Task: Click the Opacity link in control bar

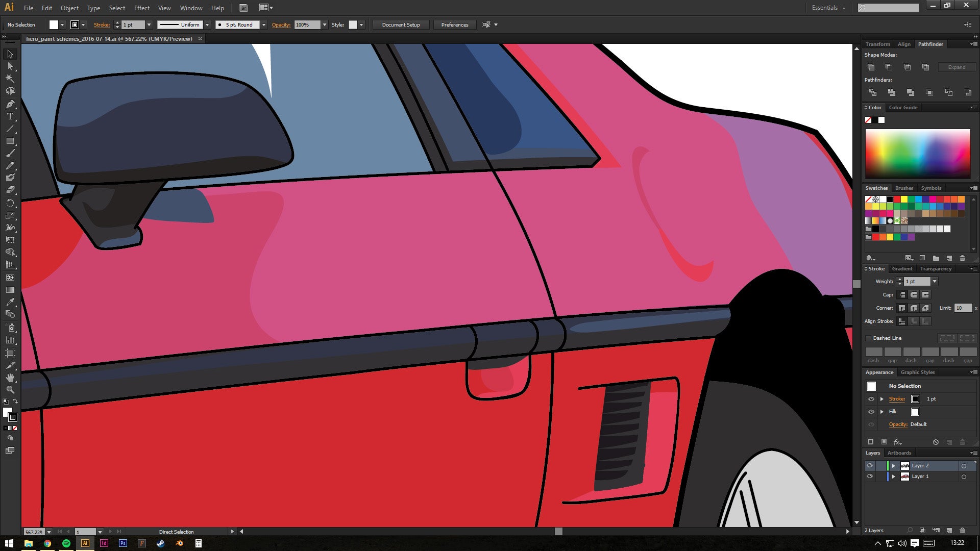Action: coord(281,24)
